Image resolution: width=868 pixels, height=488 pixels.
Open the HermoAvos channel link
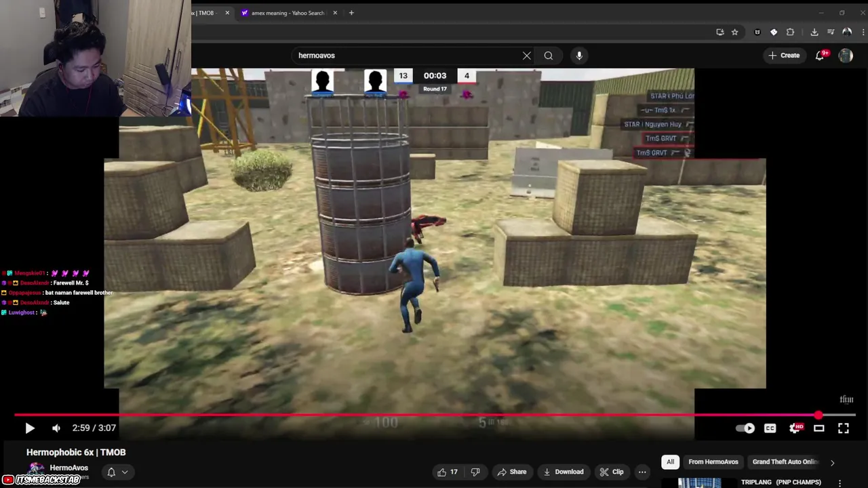68,468
